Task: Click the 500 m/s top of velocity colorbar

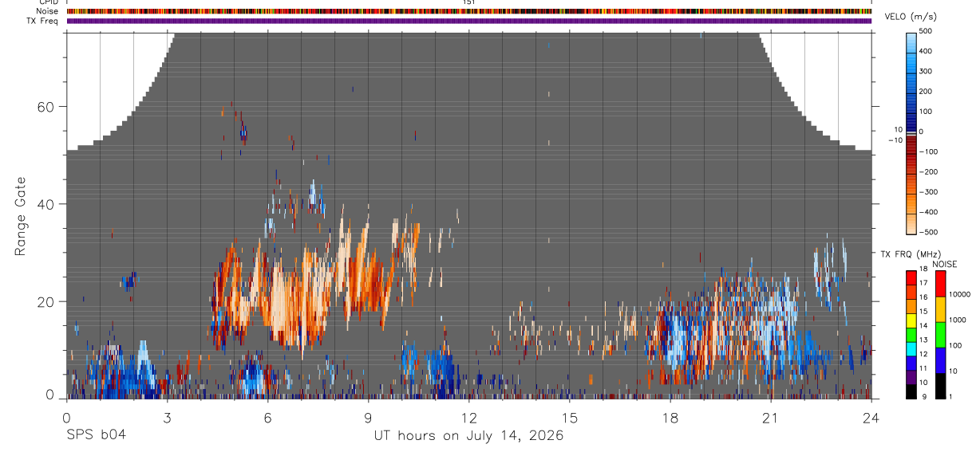Action: click(x=911, y=34)
